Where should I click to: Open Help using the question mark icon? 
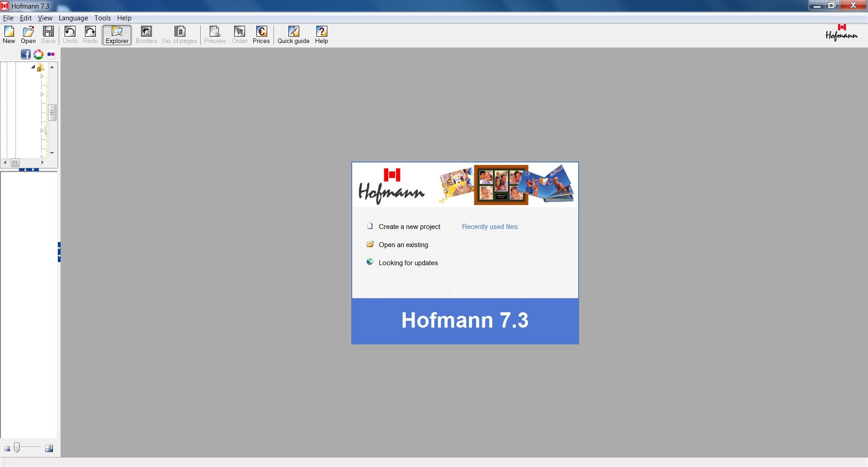coord(321,34)
